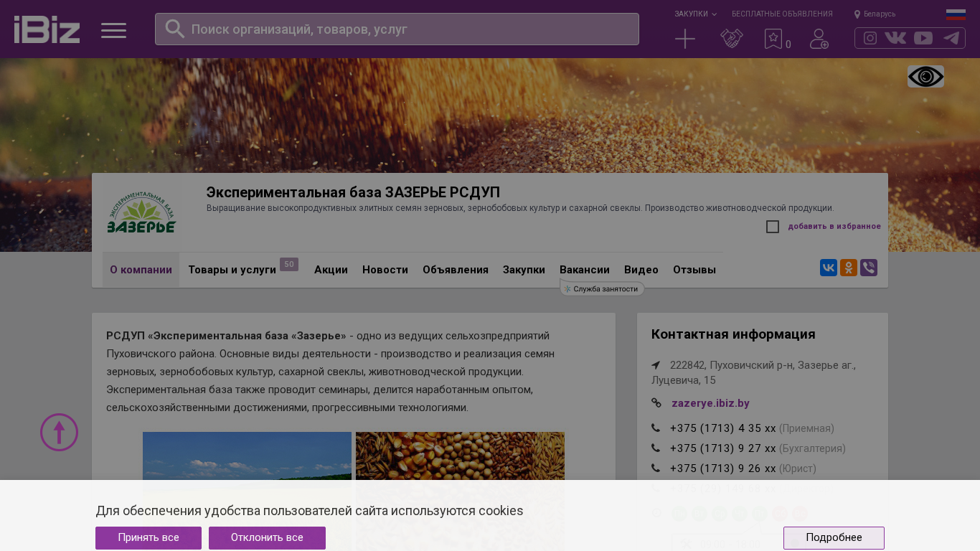Click the Зазерье company logo
This screenshot has width=980, height=551.
141,212
